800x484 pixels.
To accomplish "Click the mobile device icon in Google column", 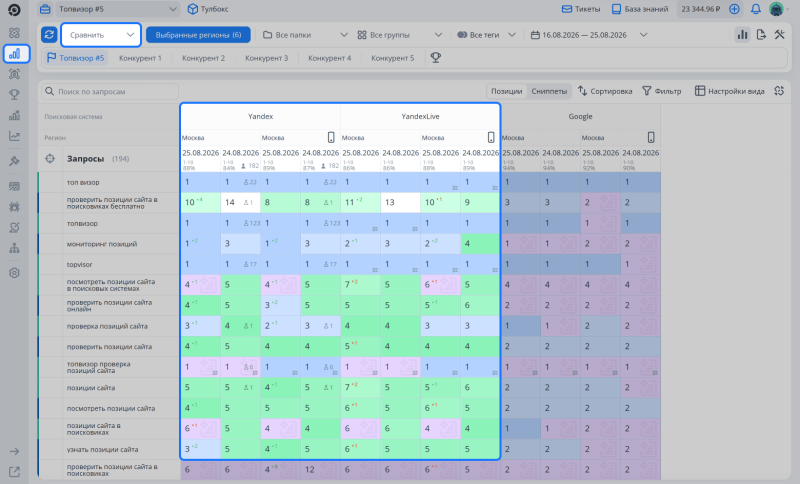I will point(651,137).
